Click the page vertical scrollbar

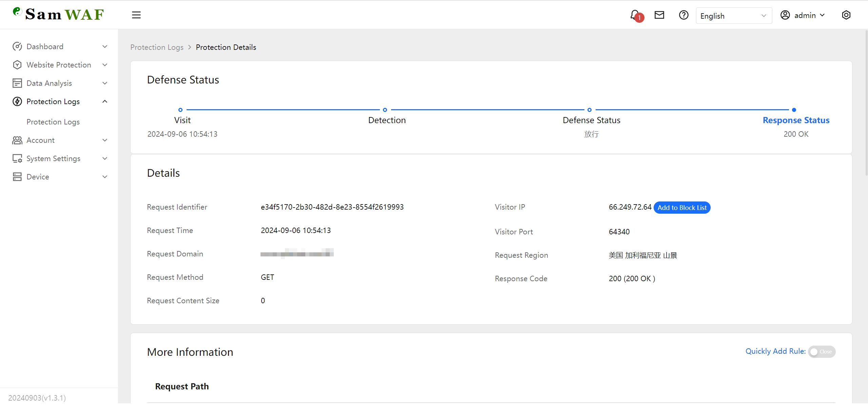[x=866, y=102]
